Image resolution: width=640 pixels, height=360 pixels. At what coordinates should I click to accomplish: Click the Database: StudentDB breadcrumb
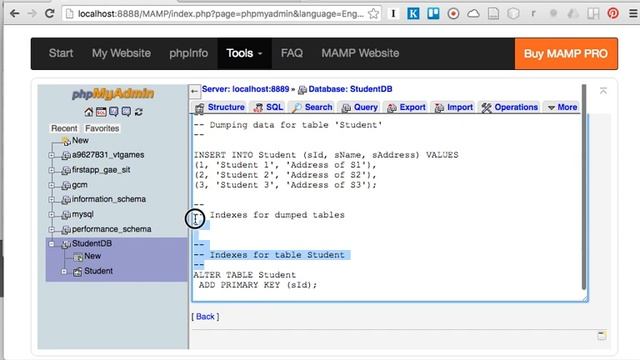(350, 89)
